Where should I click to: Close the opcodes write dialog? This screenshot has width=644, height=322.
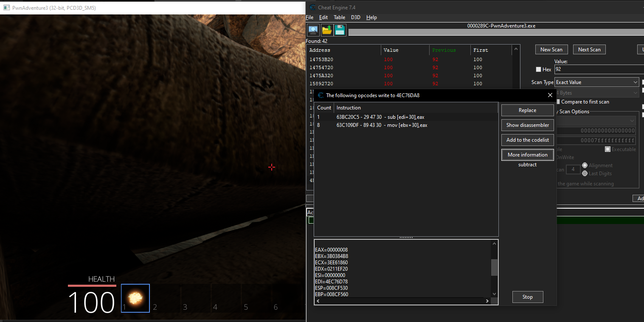point(550,95)
